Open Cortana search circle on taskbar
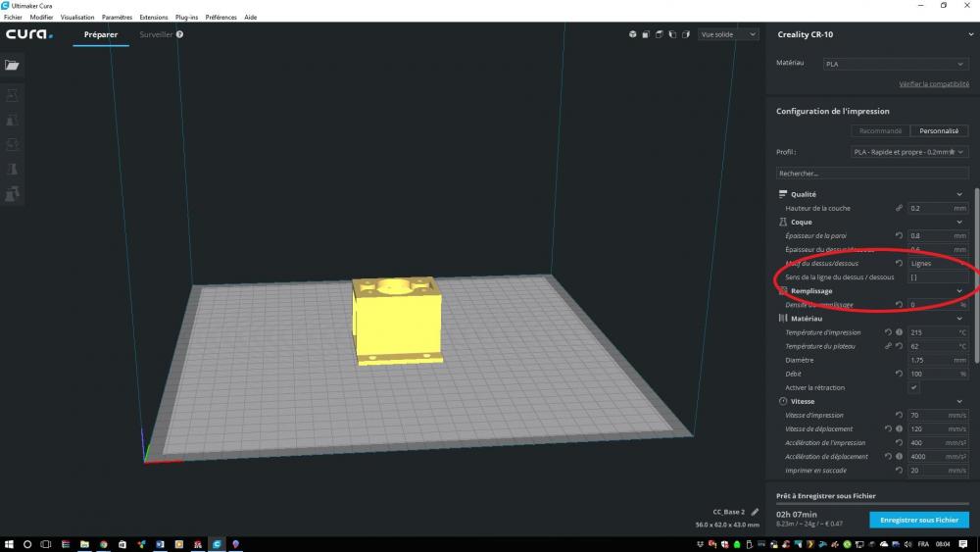Viewport: 980px width, 552px height. pyautogui.click(x=26, y=544)
